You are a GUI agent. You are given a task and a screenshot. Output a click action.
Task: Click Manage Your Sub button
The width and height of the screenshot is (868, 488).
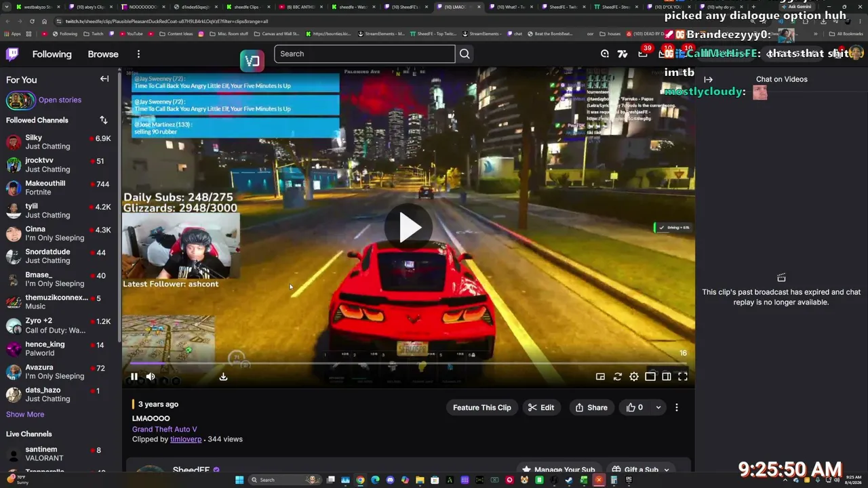coord(558,469)
